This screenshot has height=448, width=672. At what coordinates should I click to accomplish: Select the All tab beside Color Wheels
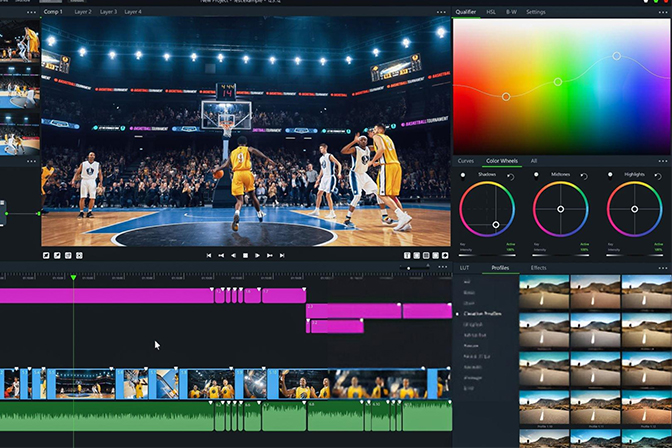coord(534,161)
